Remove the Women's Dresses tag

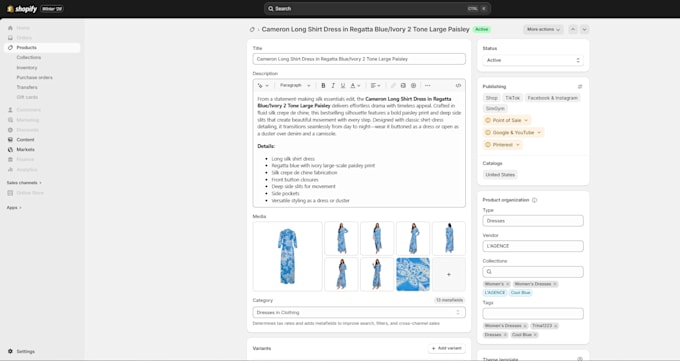point(525,325)
